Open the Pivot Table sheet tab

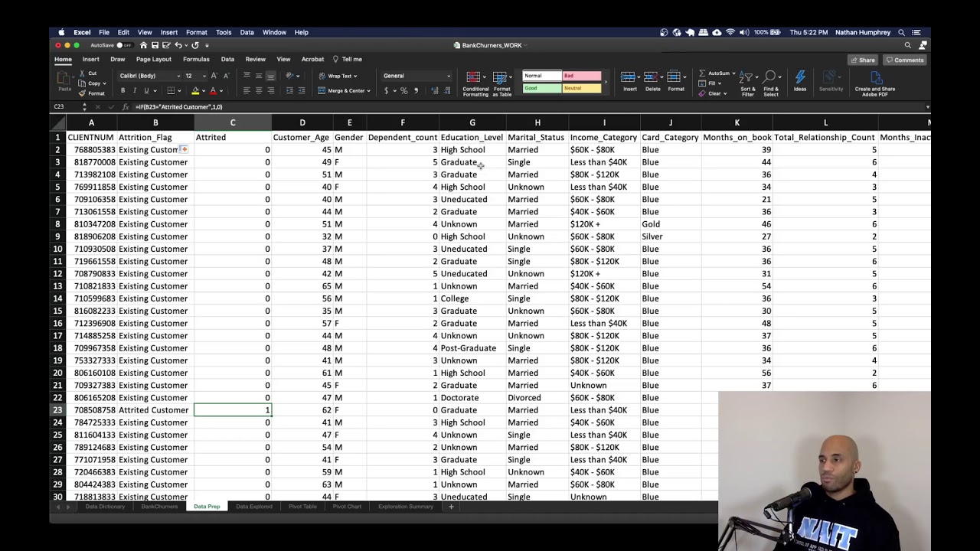click(x=302, y=507)
